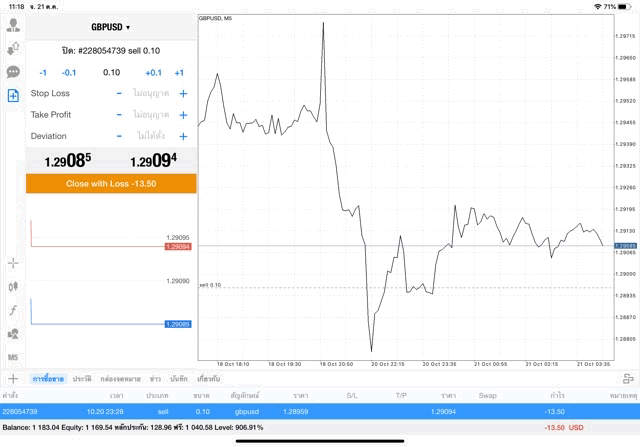
Task: Increase Deviation with plus button
Action: [x=183, y=136]
